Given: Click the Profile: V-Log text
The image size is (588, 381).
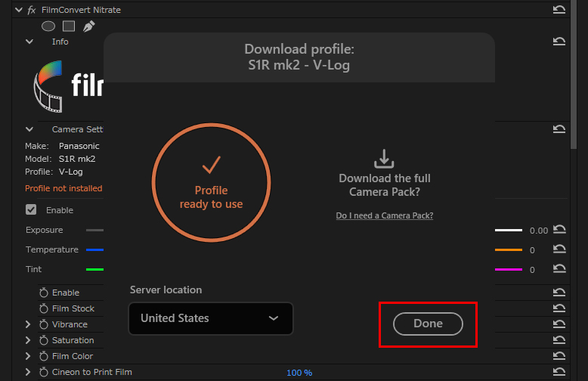Looking at the screenshot, I should (54, 172).
